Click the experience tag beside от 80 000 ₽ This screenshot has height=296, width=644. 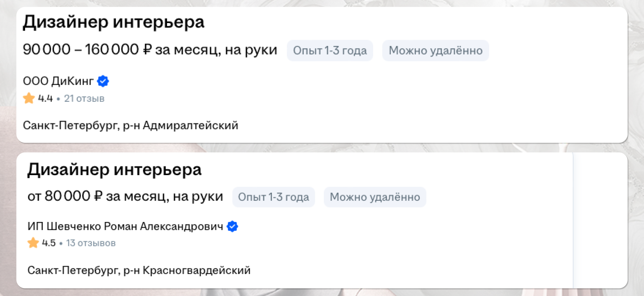[x=274, y=197]
